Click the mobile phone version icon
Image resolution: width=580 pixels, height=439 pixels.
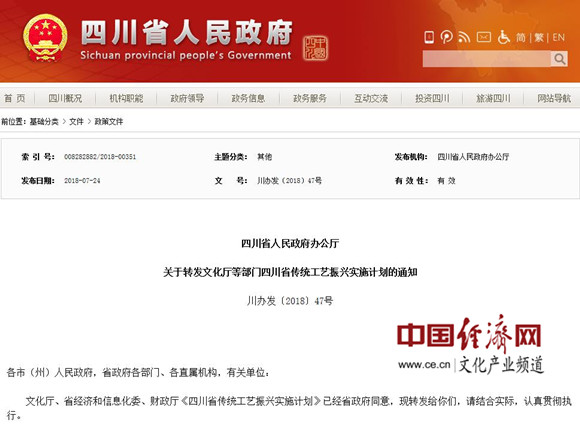coord(429,37)
